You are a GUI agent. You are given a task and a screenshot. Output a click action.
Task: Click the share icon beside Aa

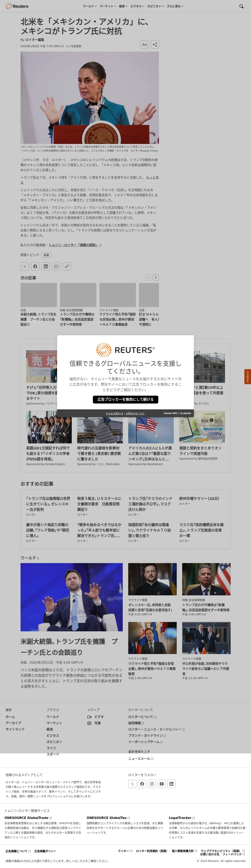[x=155, y=44]
